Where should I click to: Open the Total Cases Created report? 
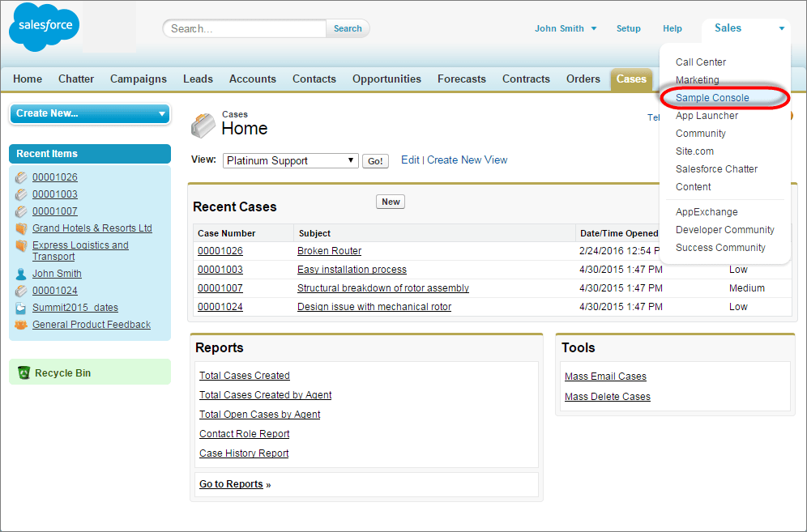click(244, 375)
